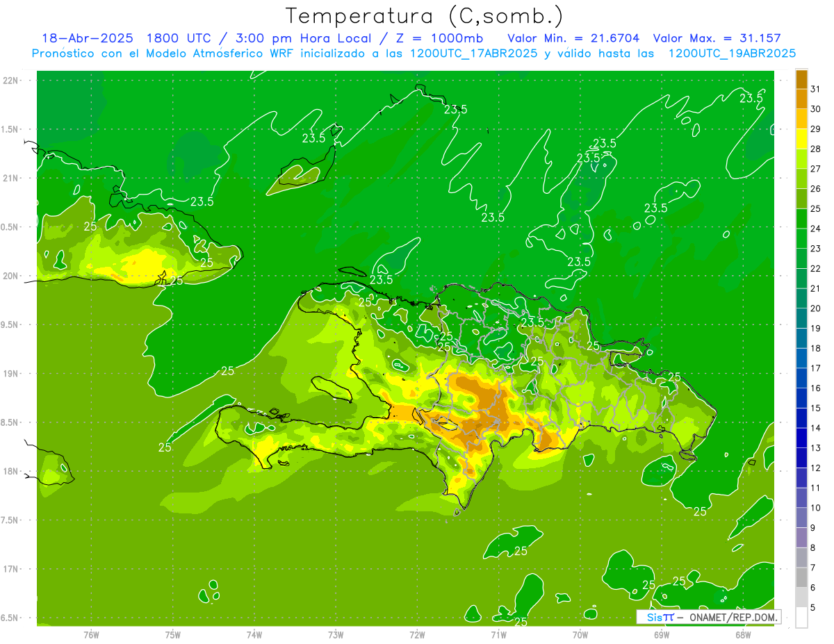Click the '76W' longitude axis label
This screenshot has width=834, height=644.
91,634
